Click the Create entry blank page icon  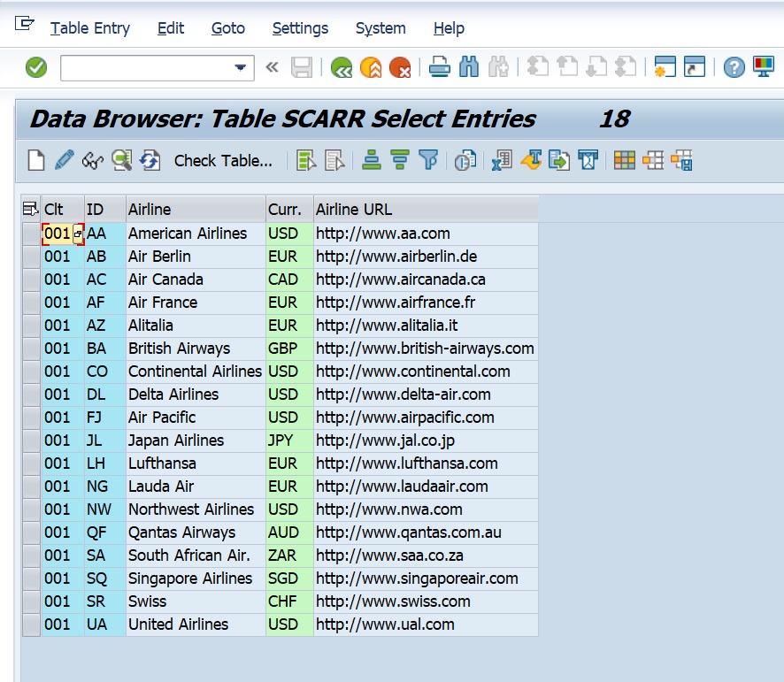36,160
